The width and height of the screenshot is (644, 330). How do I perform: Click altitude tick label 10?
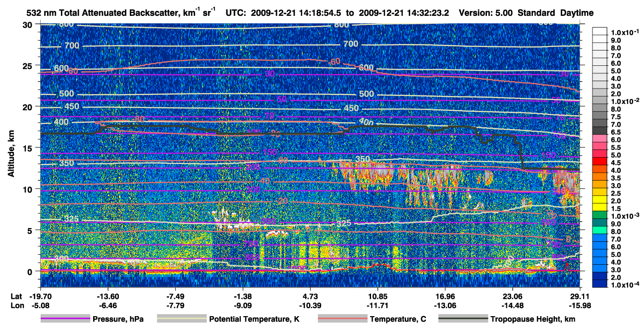click(x=28, y=189)
